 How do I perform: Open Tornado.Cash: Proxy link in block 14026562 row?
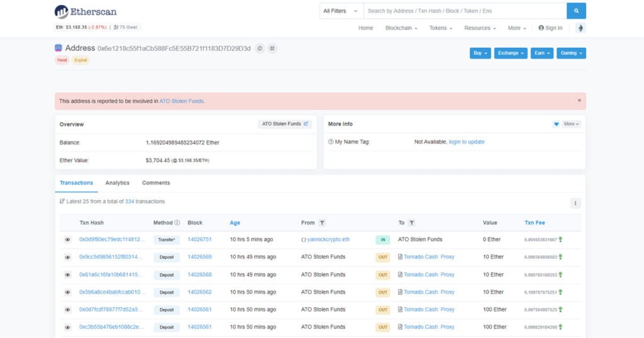(429, 292)
